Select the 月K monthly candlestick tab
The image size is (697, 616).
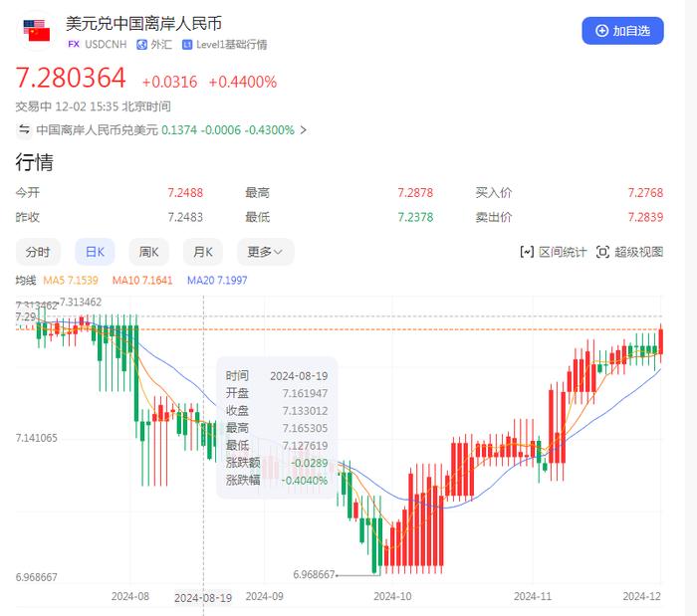coord(203,252)
